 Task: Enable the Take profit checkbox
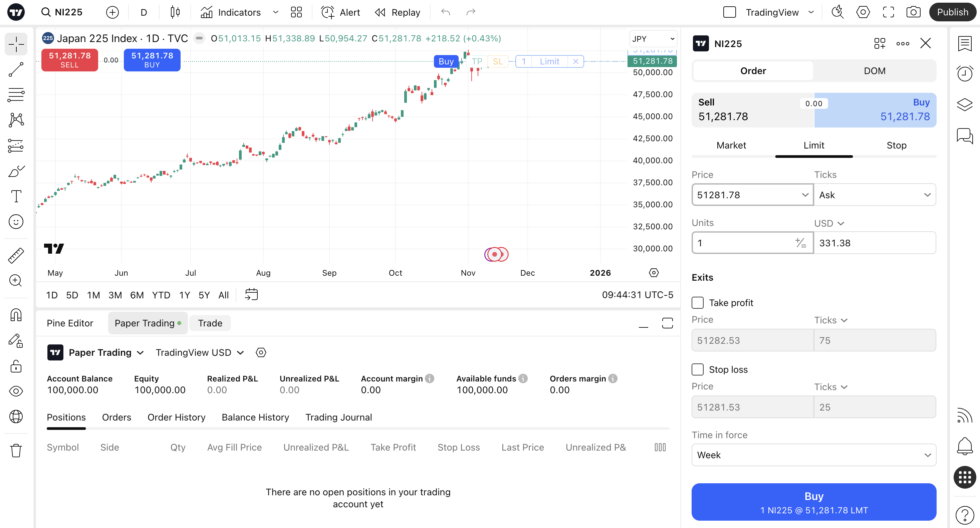coord(697,303)
